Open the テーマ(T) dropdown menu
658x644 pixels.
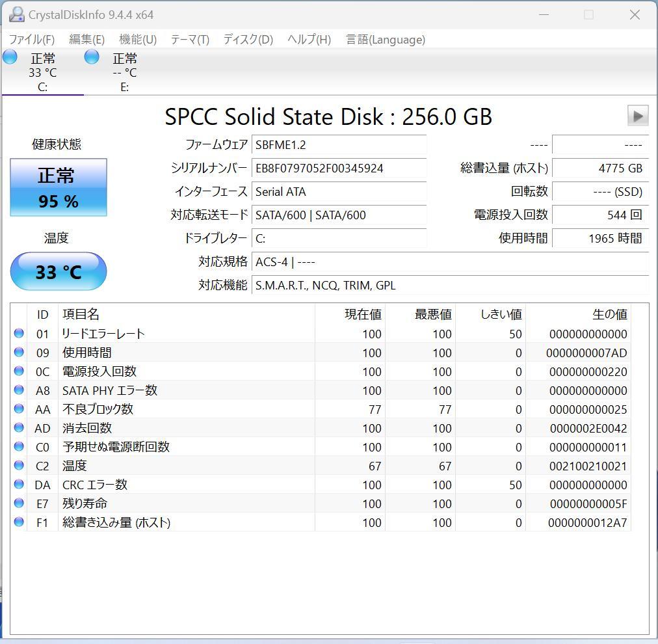pyautogui.click(x=189, y=40)
